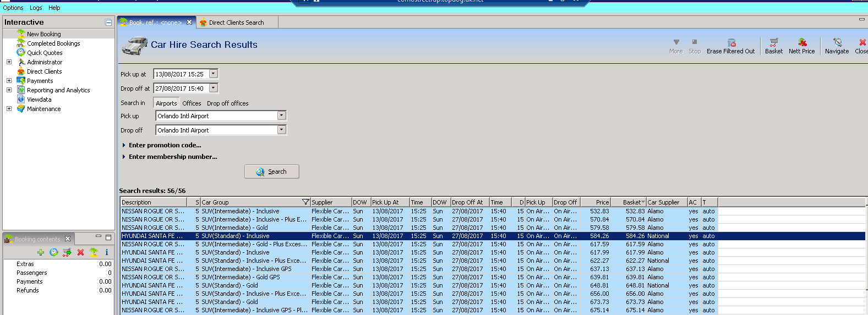This screenshot has height=315, width=868.
Task: Open the Pick up at date dropdown
Action: click(x=214, y=74)
